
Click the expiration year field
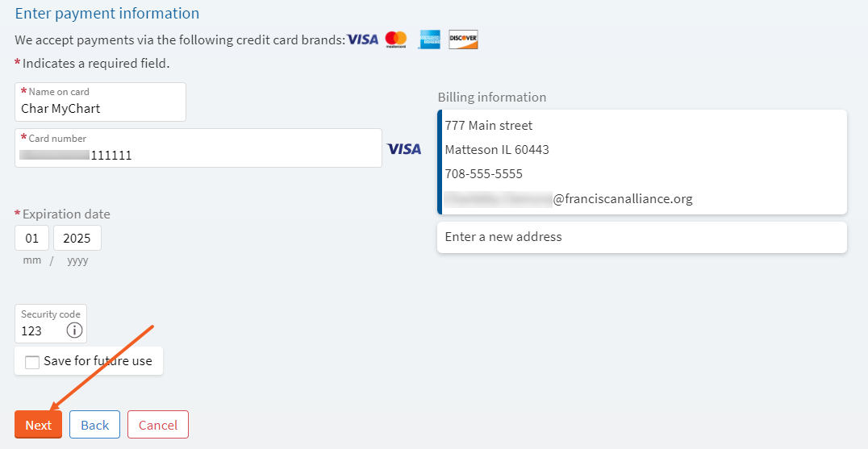click(77, 239)
